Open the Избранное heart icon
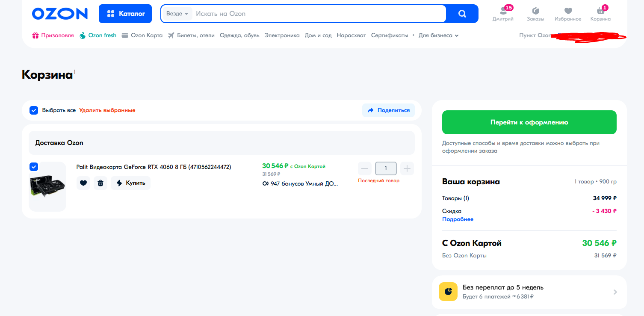 coord(568,14)
